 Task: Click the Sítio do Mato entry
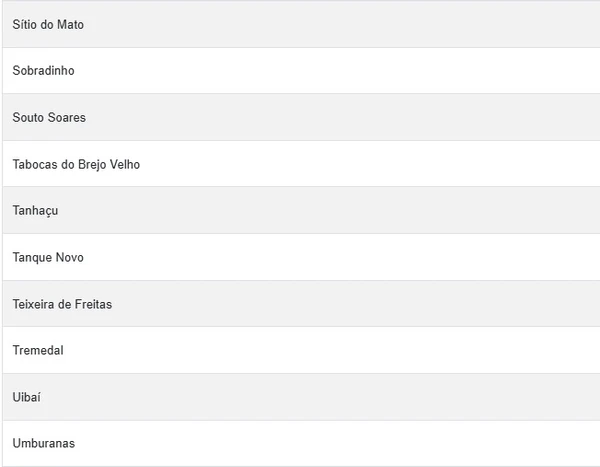(x=48, y=24)
